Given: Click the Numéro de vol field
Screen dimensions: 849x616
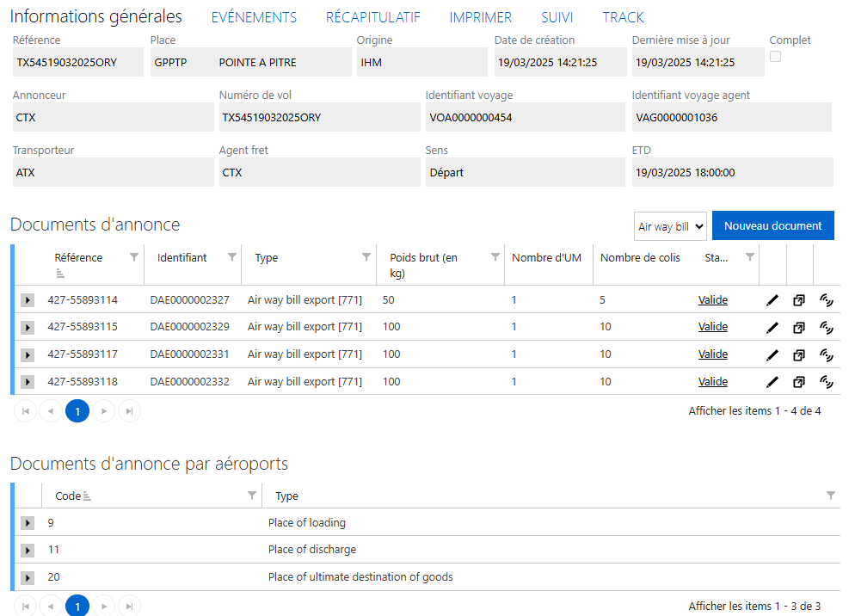Looking at the screenshot, I should [x=317, y=118].
